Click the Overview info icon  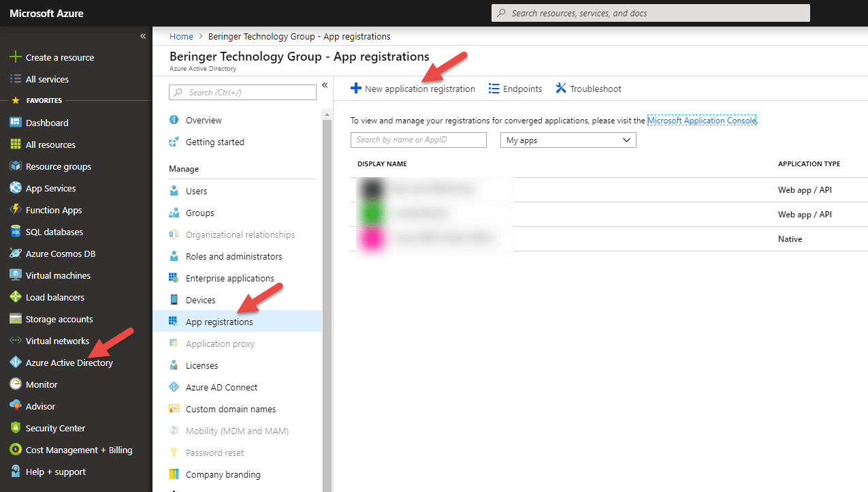(x=174, y=120)
